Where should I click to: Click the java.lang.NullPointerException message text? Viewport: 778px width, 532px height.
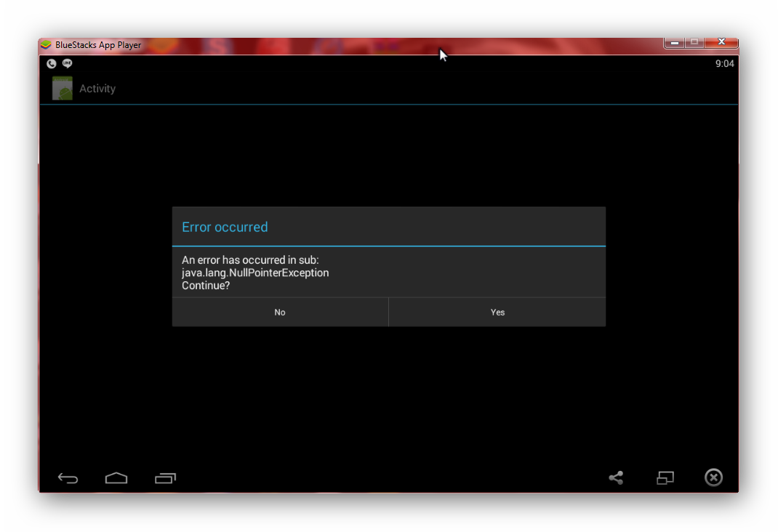click(x=255, y=273)
